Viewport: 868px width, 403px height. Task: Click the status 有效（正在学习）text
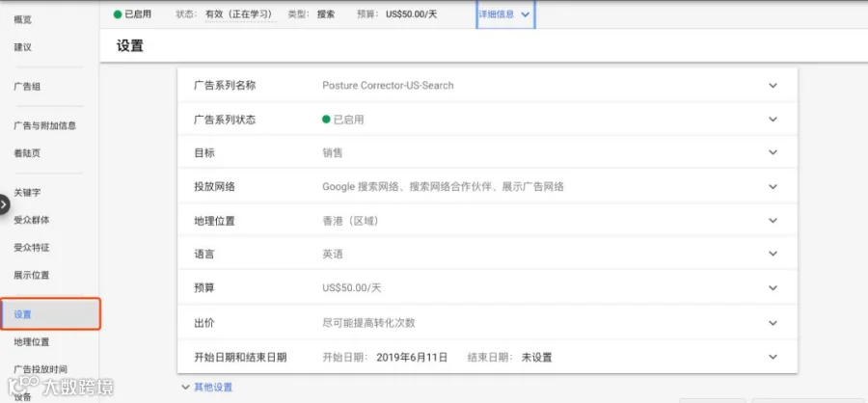coord(241,14)
